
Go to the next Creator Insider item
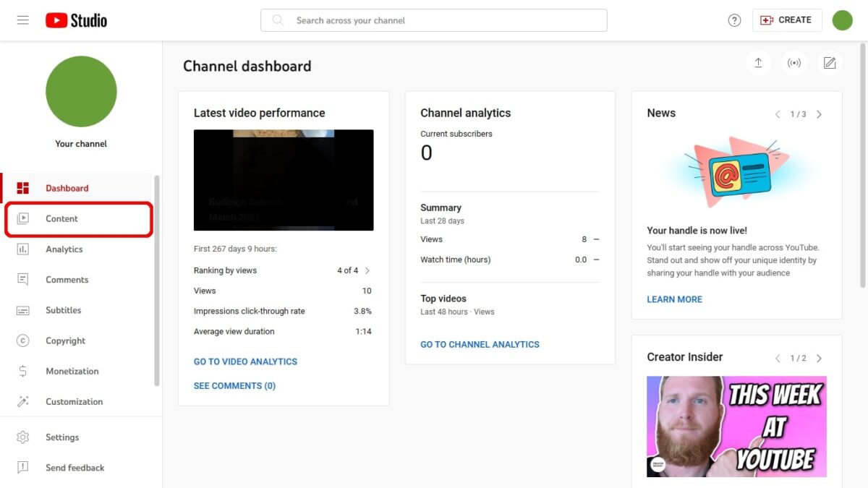[819, 358]
